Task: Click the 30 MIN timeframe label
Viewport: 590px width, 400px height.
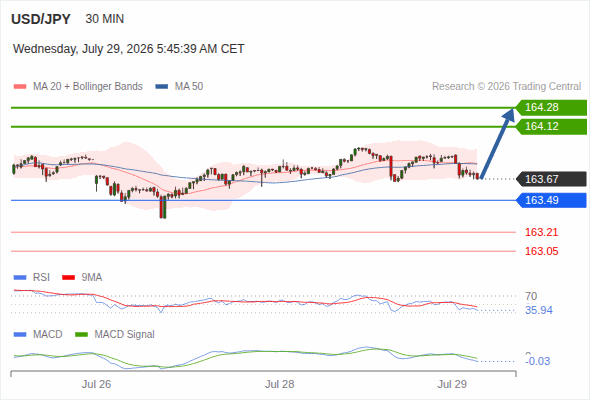Action: click(105, 19)
